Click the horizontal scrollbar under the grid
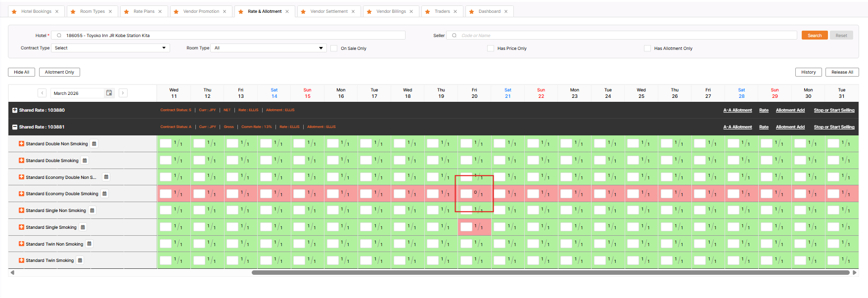 [550, 272]
